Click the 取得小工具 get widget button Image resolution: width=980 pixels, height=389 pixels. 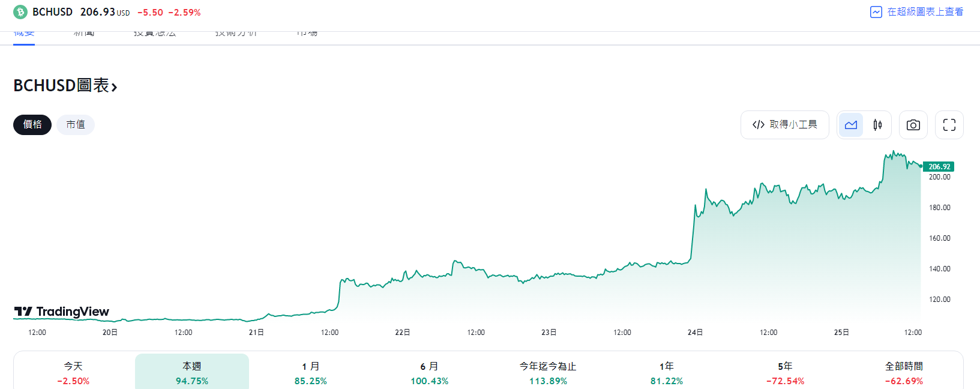coord(785,125)
